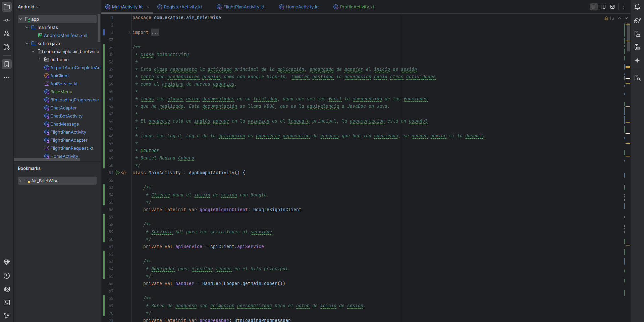Open the Terminal tool window icon
Screen dimensions: 644x322
(x=7, y=303)
